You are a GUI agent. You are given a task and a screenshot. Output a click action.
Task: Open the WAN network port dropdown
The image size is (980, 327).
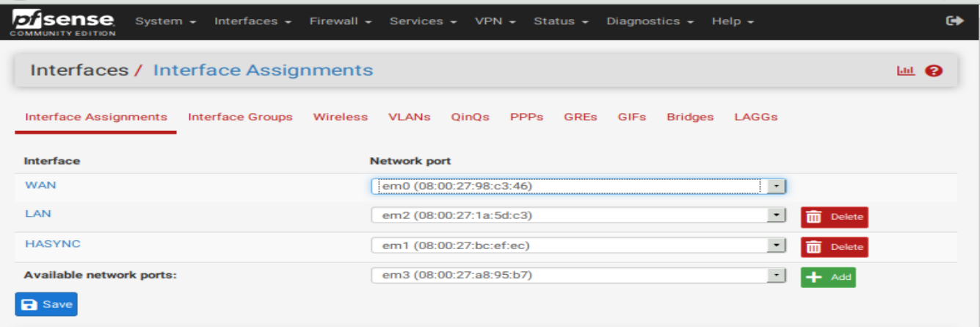coord(578,187)
